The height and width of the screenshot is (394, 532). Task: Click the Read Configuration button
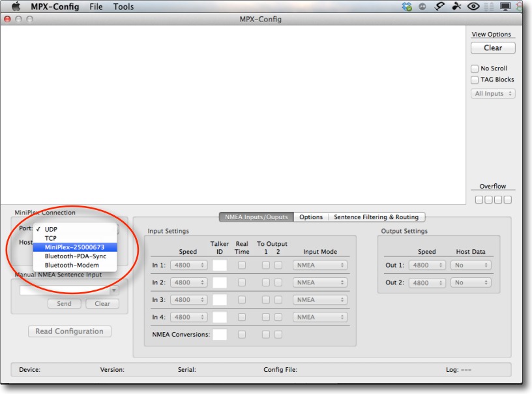pos(70,331)
